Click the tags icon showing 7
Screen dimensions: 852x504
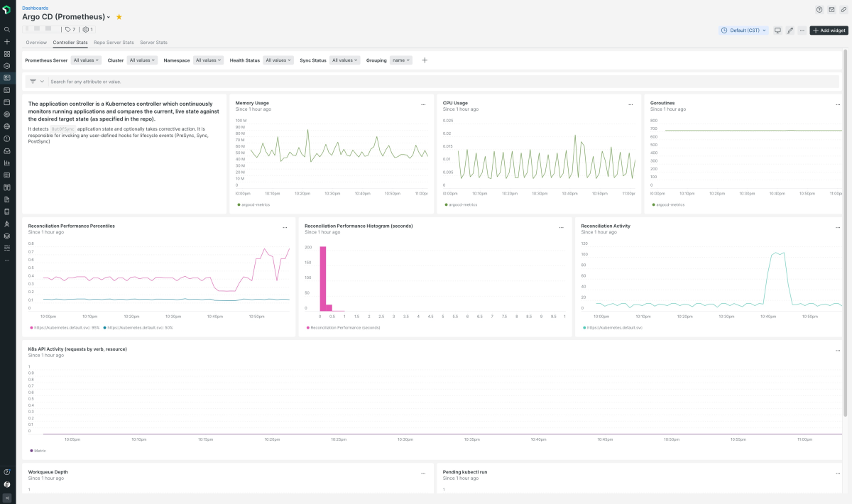click(x=70, y=30)
